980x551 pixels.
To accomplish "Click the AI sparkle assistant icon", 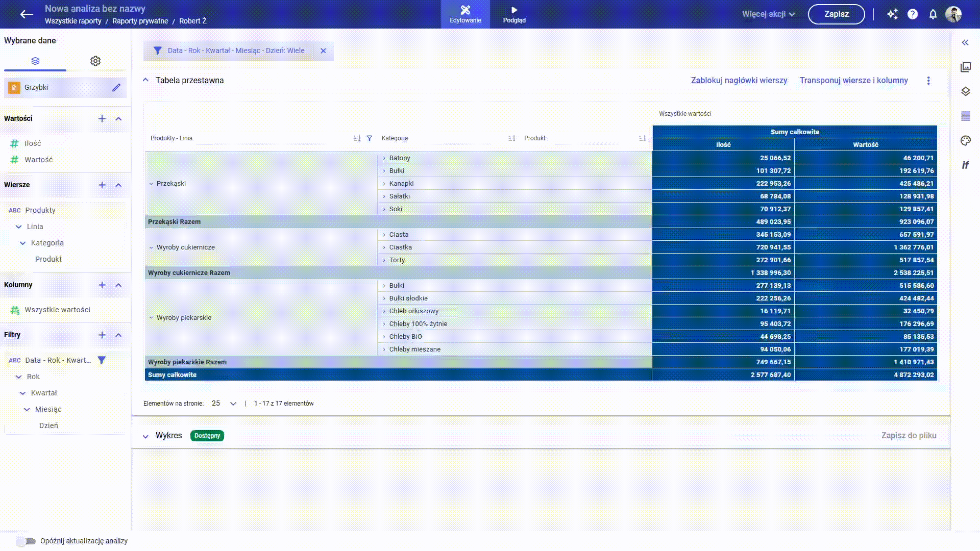I will 892,14.
